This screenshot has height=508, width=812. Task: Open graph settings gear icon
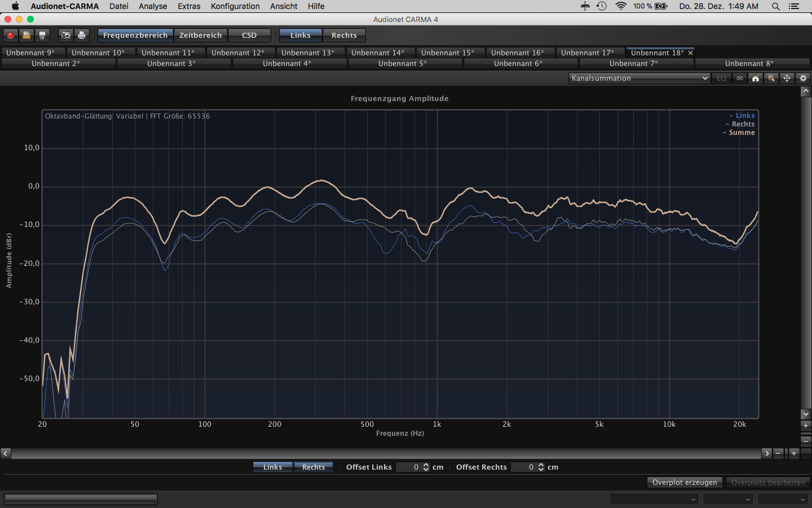point(804,78)
